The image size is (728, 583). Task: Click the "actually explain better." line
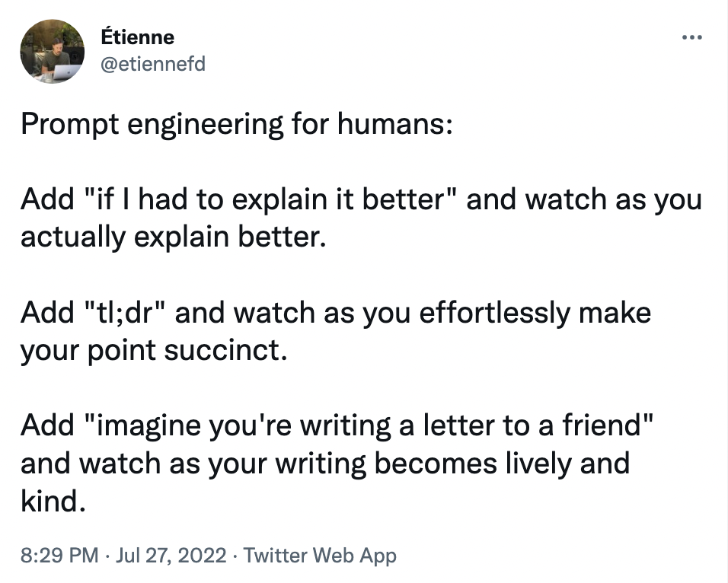pos(173,237)
